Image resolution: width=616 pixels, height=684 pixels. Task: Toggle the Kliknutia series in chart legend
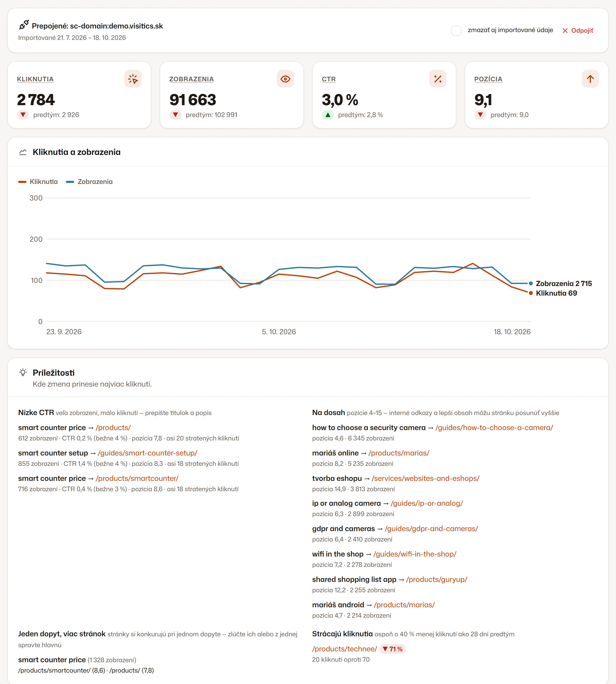(38, 182)
